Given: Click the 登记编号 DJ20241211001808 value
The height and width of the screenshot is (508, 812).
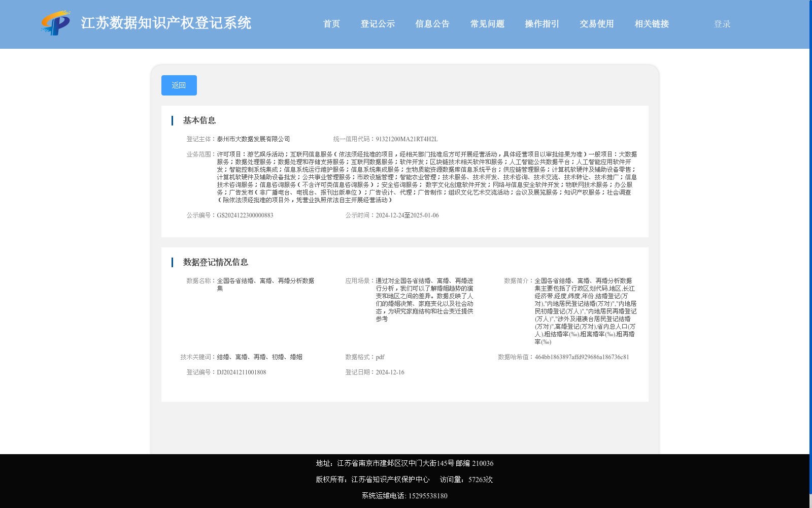Looking at the screenshot, I should [x=241, y=372].
